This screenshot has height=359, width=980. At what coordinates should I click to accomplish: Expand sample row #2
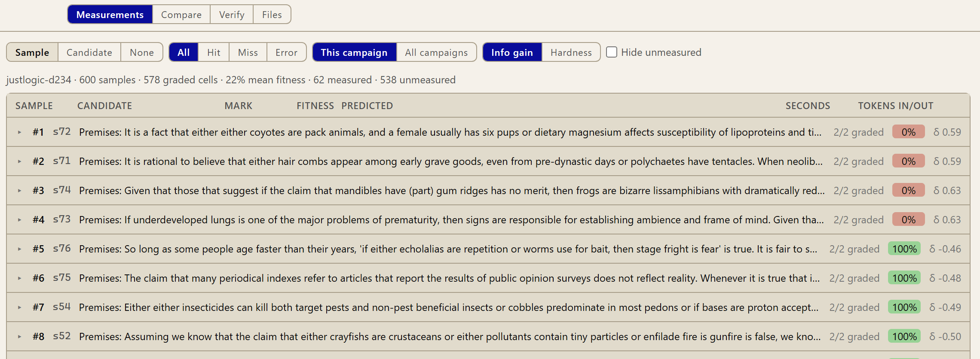pyautogui.click(x=20, y=161)
